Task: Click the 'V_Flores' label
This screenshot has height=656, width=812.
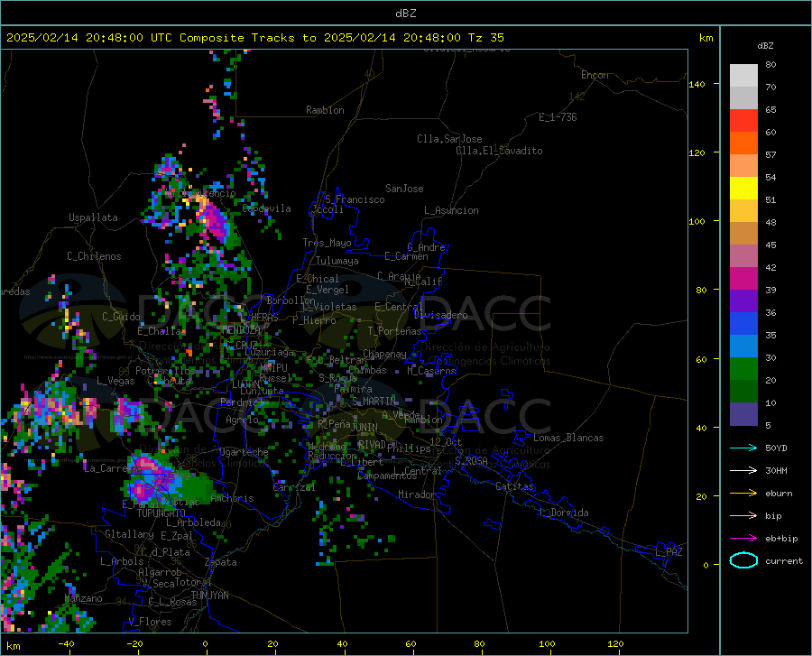Action: [150, 622]
